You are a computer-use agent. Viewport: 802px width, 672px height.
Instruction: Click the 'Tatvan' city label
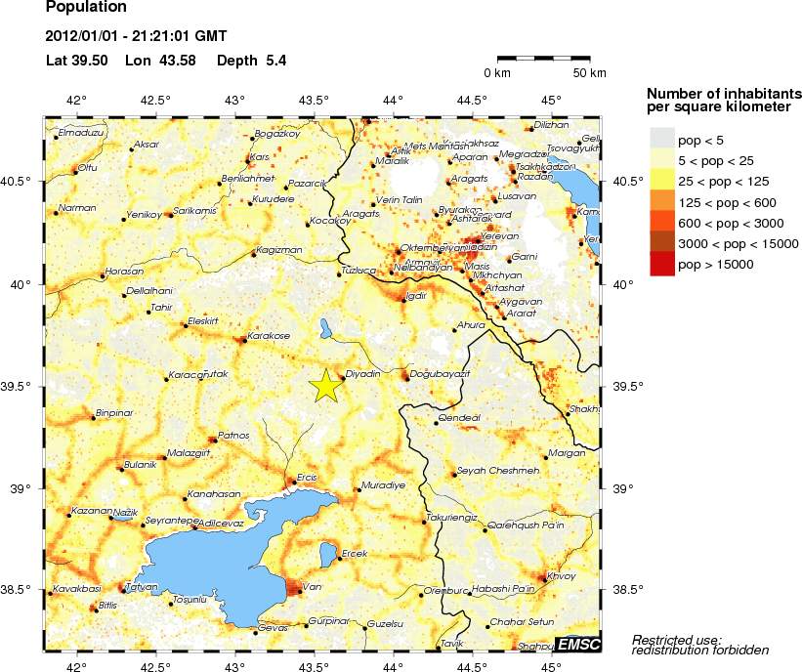142,587
